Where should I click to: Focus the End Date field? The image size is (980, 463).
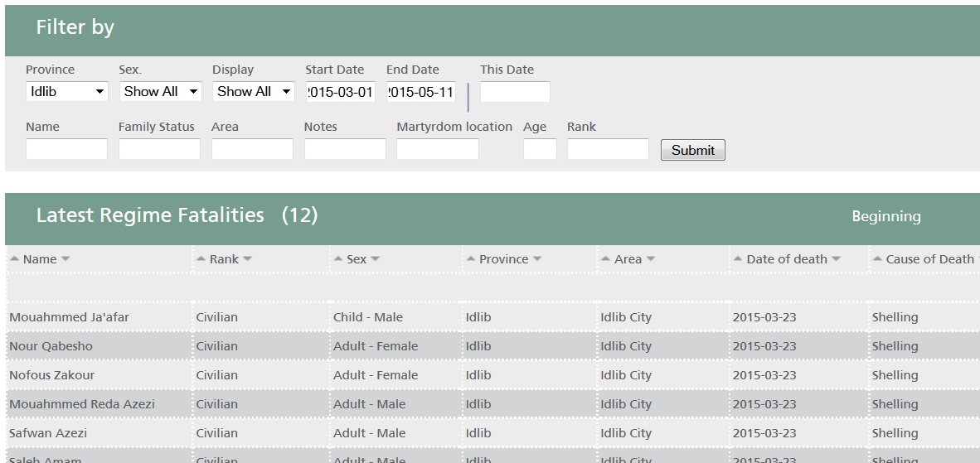pos(421,92)
